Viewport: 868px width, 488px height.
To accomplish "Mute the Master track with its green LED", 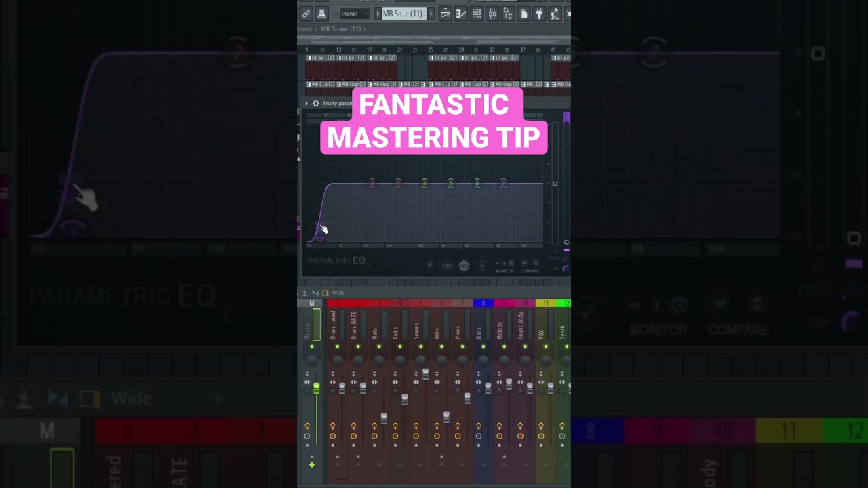I will 312,346.
